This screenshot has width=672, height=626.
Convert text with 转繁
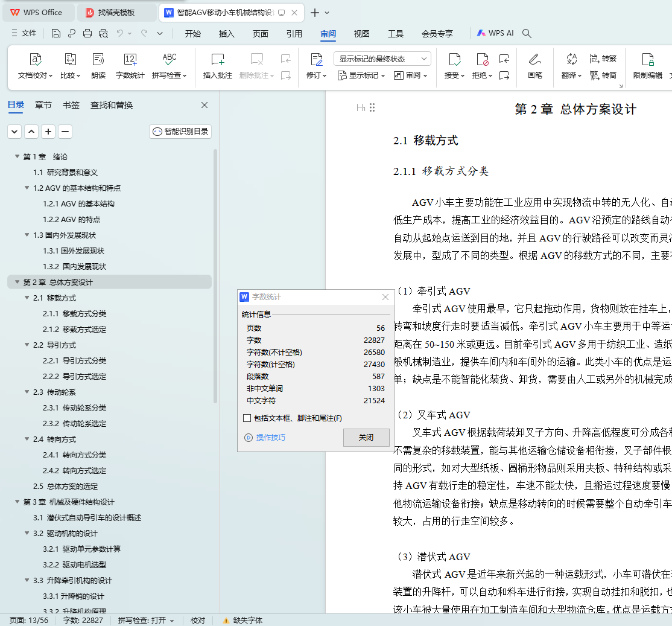click(603, 59)
